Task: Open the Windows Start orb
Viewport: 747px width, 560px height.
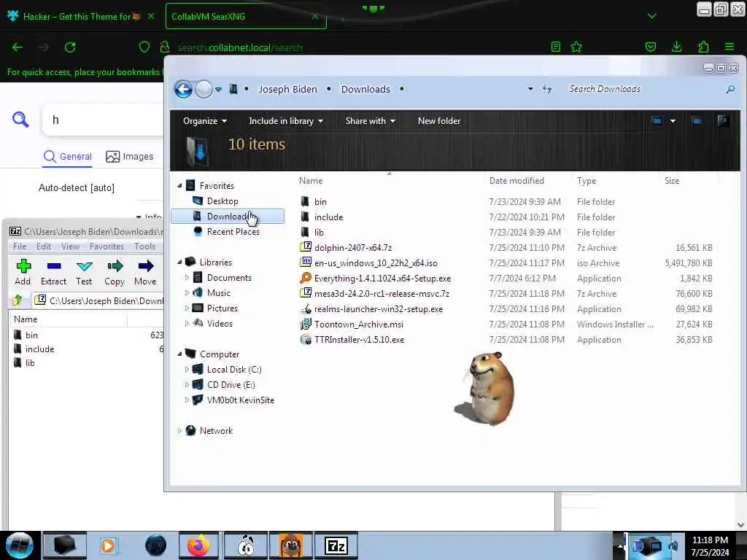Action: click(19, 545)
